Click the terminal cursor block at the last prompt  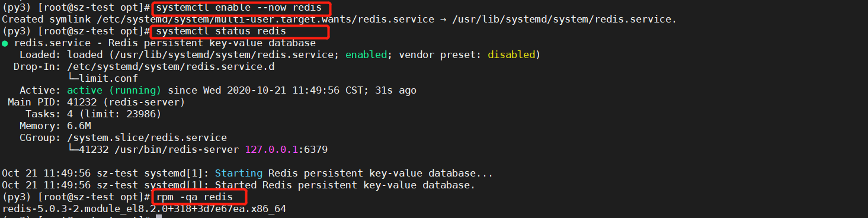tap(159, 216)
